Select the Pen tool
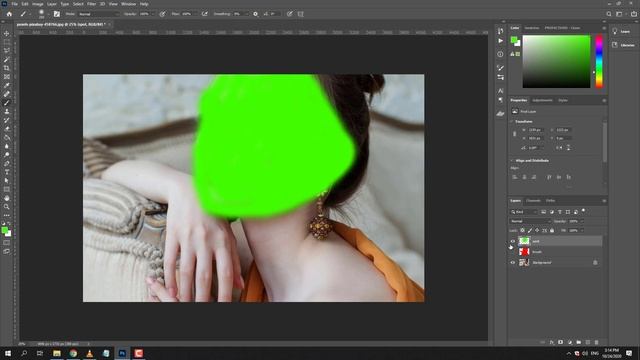Viewport: 640px width, 360px height. pyautogui.click(x=7, y=163)
